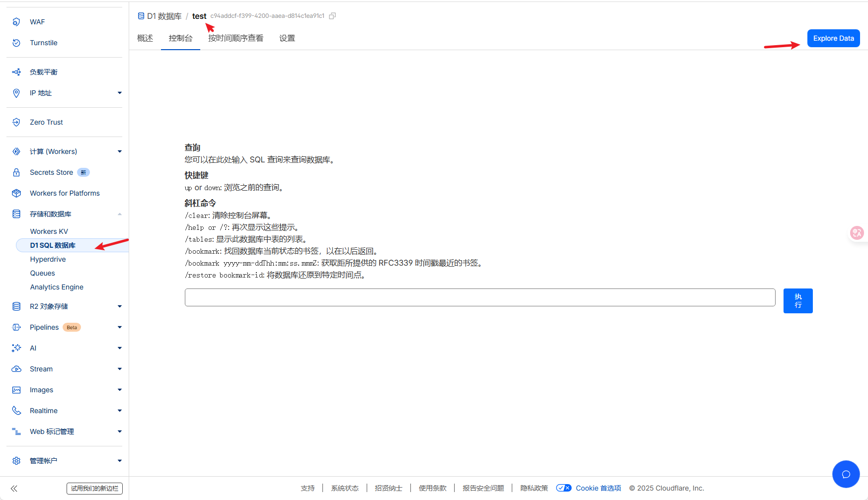Expand the 管理帐户 menu arrow
868x500 pixels.
120,461
